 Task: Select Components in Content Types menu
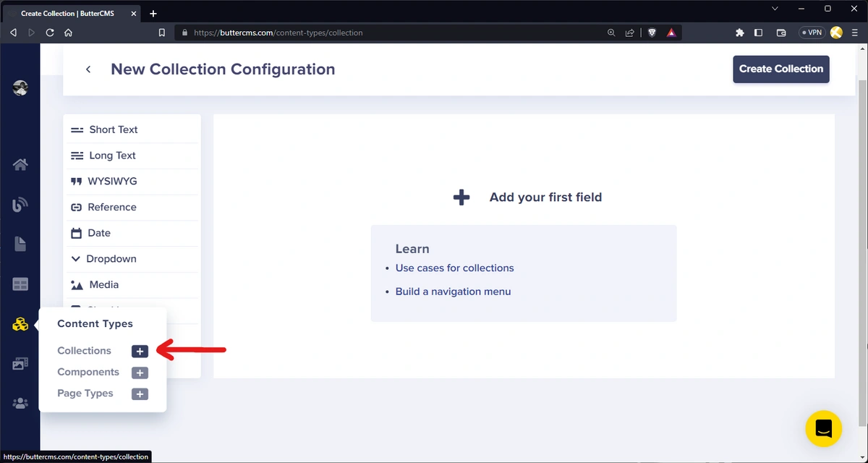point(88,372)
